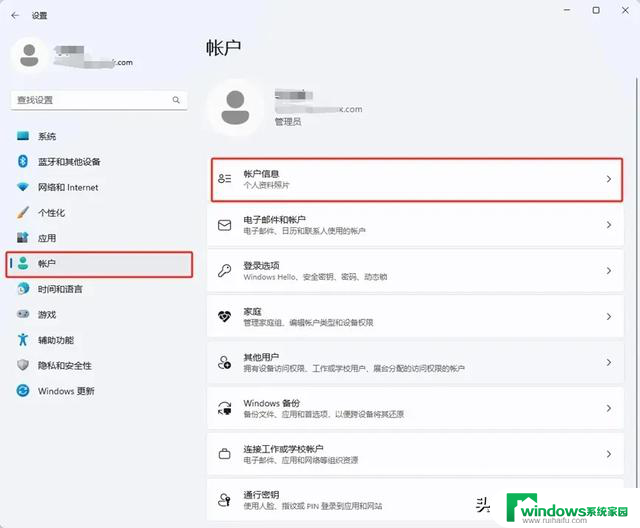The height and width of the screenshot is (528, 640).
Task: Select 应用 in sidebar
Action: (47, 238)
